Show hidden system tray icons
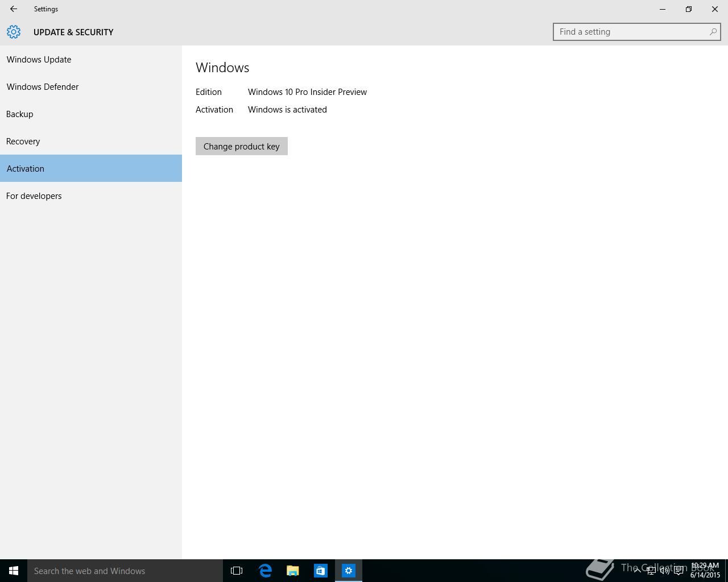 pyautogui.click(x=637, y=571)
